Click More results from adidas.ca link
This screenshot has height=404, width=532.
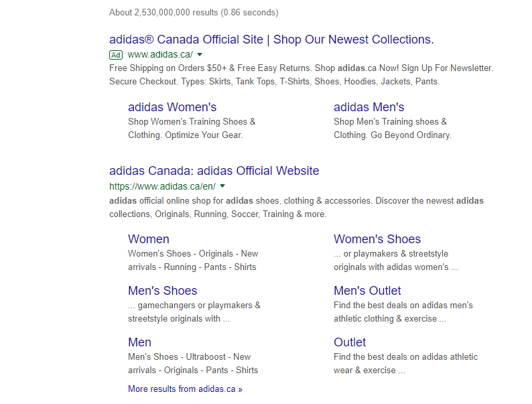pyautogui.click(x=185, y=389)
